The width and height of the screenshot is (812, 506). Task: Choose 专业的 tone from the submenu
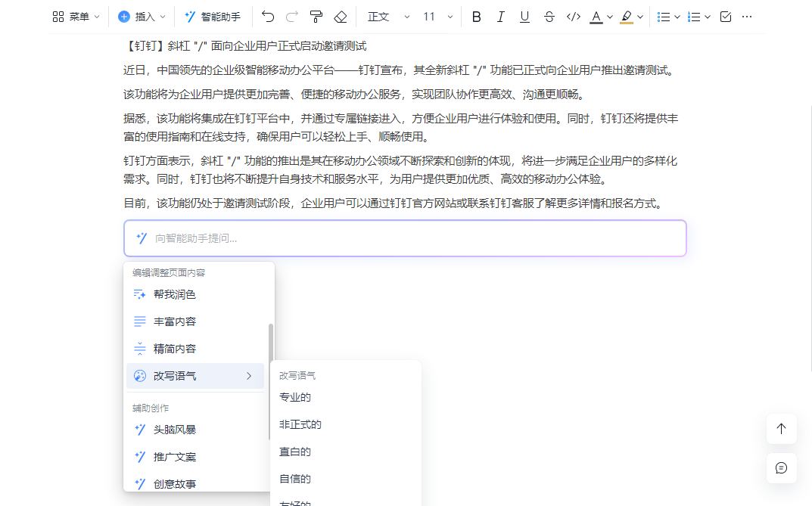point(295,397)
